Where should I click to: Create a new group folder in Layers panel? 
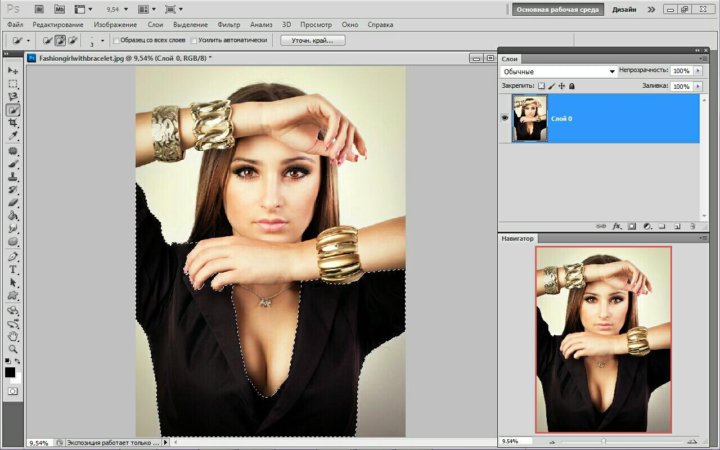coord(662,226)
